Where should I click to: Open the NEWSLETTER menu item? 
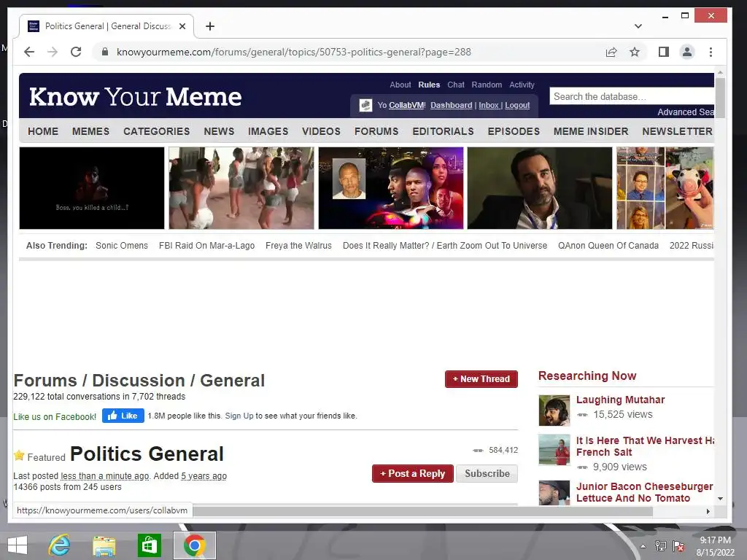(x=677, y=131)
